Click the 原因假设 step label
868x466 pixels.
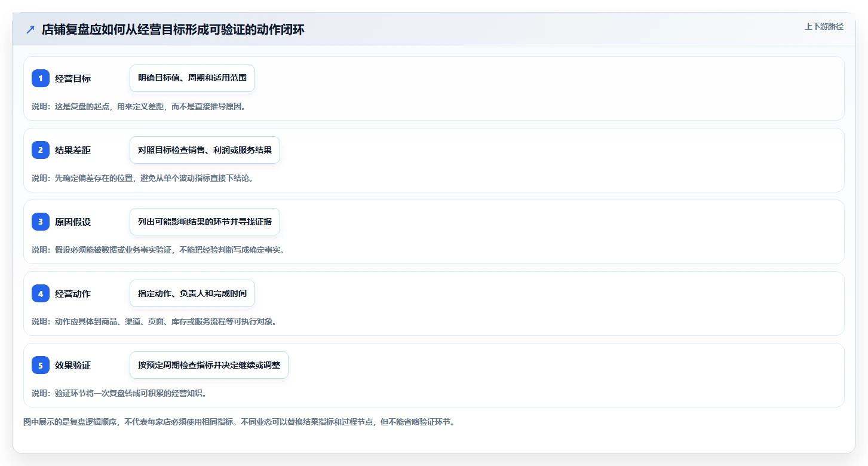tap(73, 222)
